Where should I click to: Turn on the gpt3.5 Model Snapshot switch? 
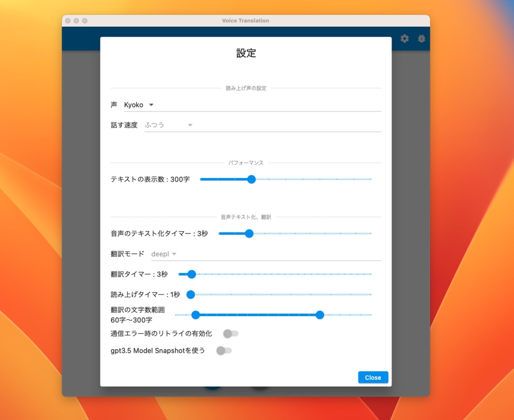pos(224,350)
